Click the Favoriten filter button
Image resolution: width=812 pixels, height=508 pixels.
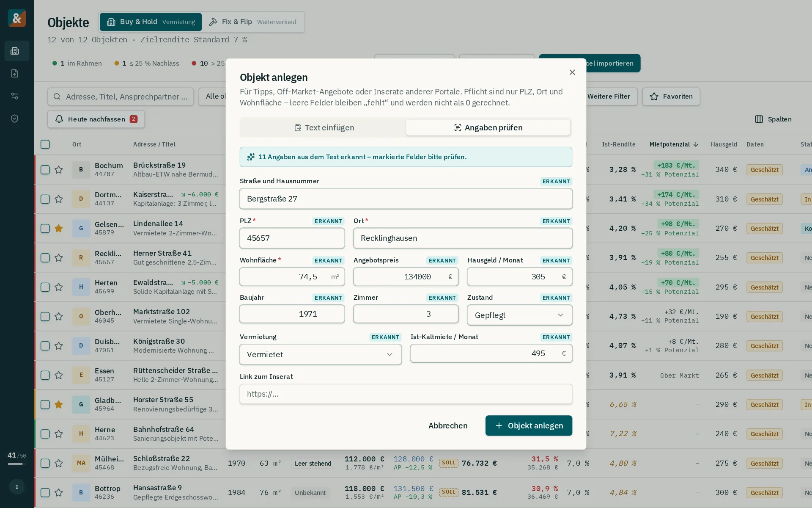tap(671, 97)
